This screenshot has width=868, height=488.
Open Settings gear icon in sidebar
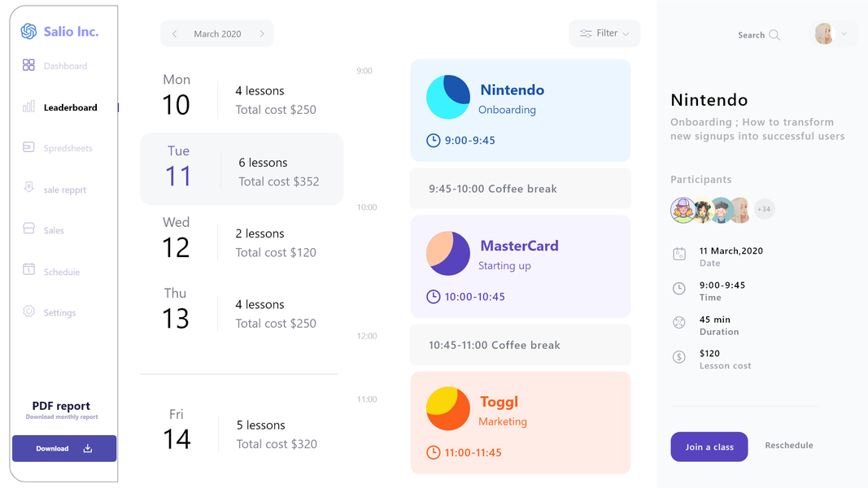click(28, 312)
